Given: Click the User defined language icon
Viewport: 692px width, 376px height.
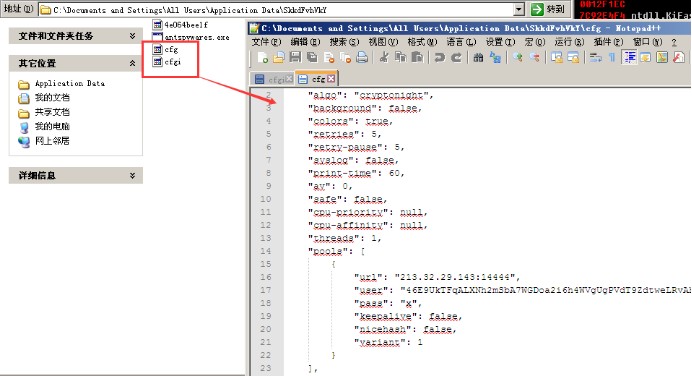Looking at the screenshot, I should [x=646, y=57].
